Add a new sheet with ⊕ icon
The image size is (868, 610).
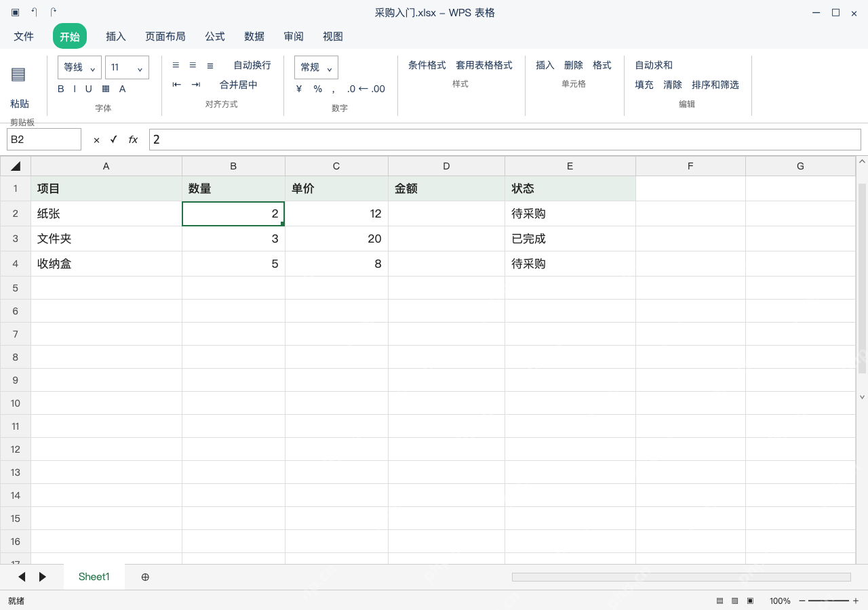click(145, 577)
